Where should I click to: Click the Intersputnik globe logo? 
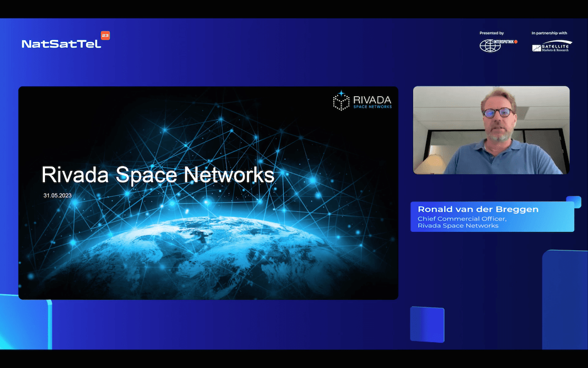click(x=498, y=45)
